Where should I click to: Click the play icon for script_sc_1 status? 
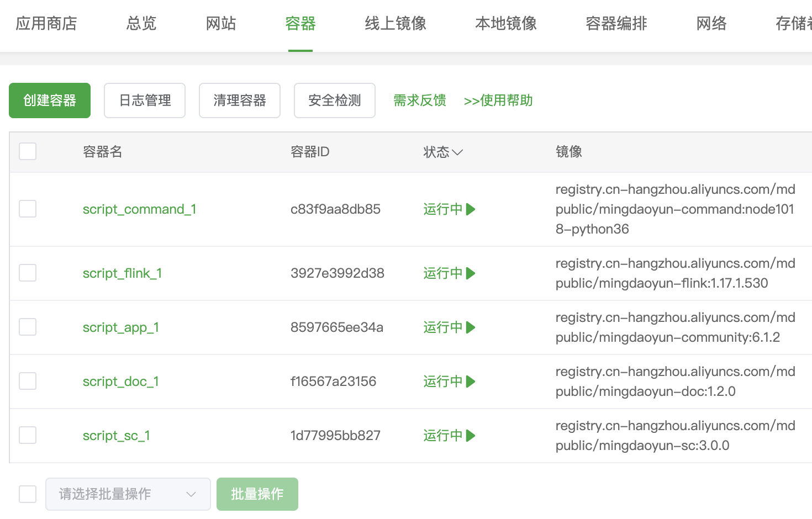[x=471, y=436]
